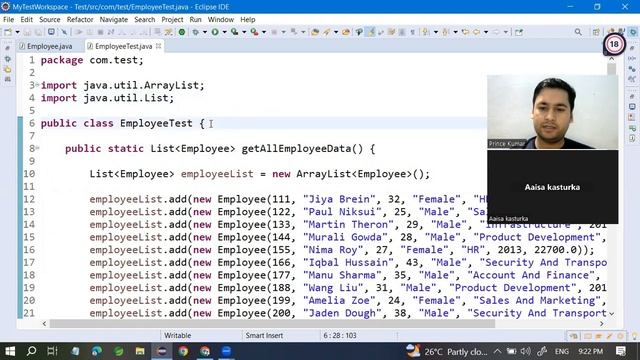Open the Refactor menu

80,19
